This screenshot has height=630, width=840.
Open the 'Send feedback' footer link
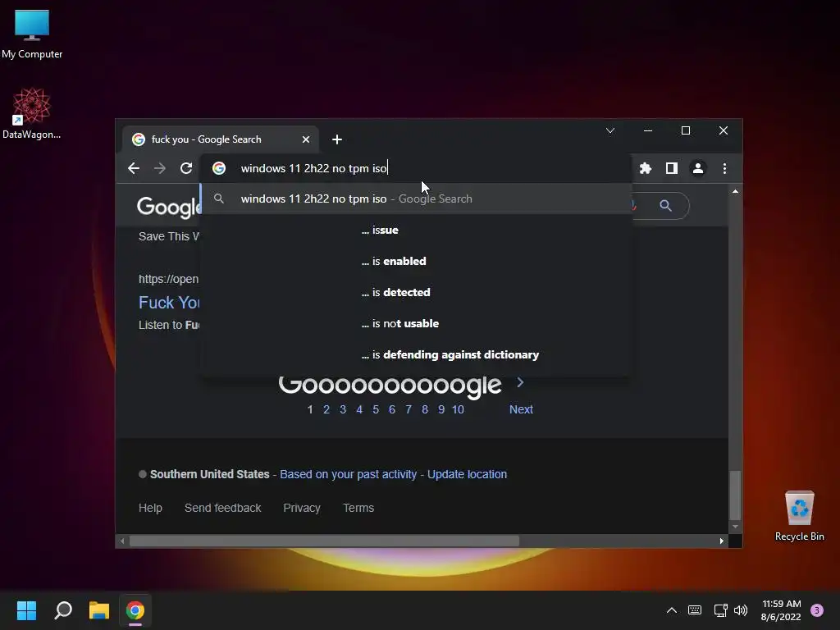(223, 508)
